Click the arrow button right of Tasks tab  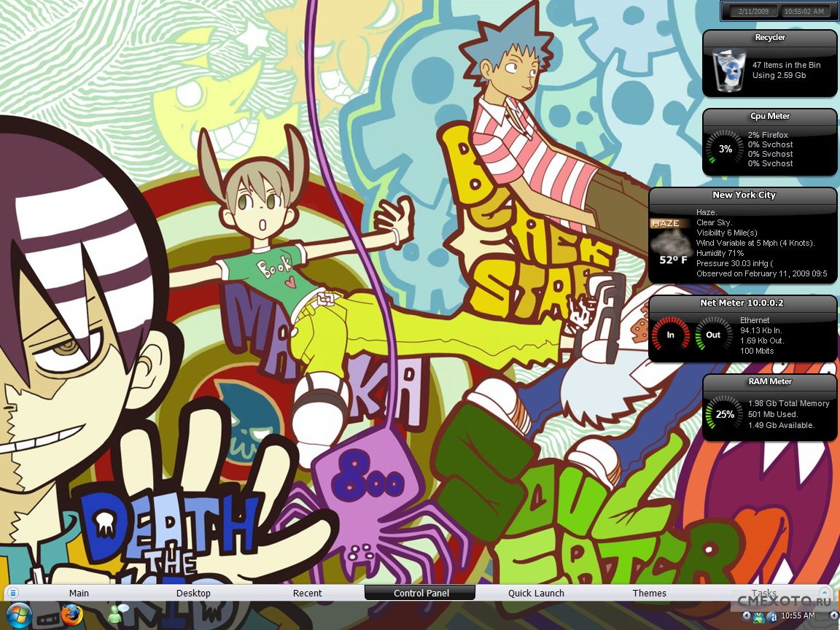tap(824, 593)
